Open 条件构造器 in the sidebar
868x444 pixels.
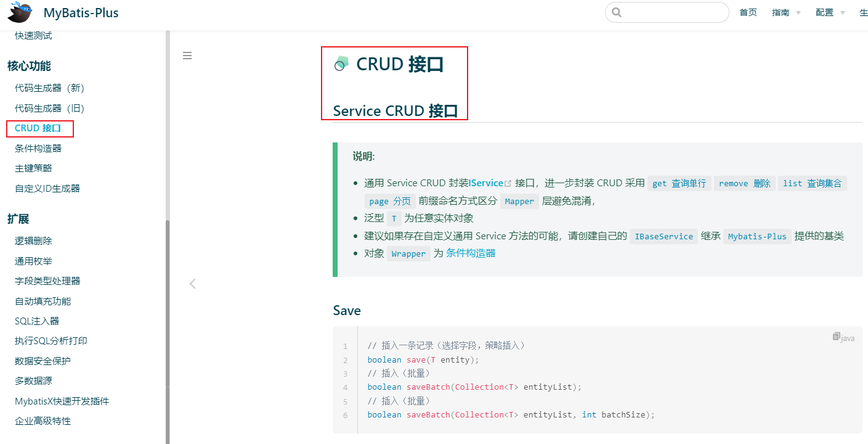coord(38,149)
